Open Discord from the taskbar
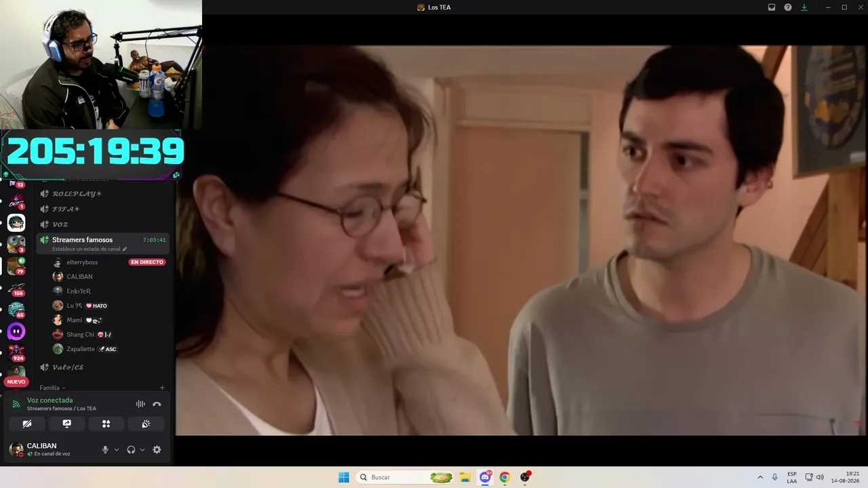The image size is (868, 488). coord(485,477)
